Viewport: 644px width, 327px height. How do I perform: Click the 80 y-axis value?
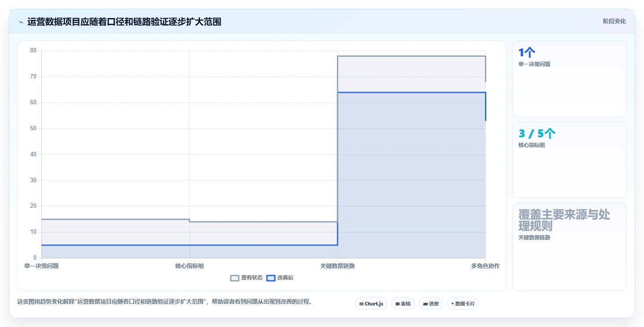click(x=33, y=51)
